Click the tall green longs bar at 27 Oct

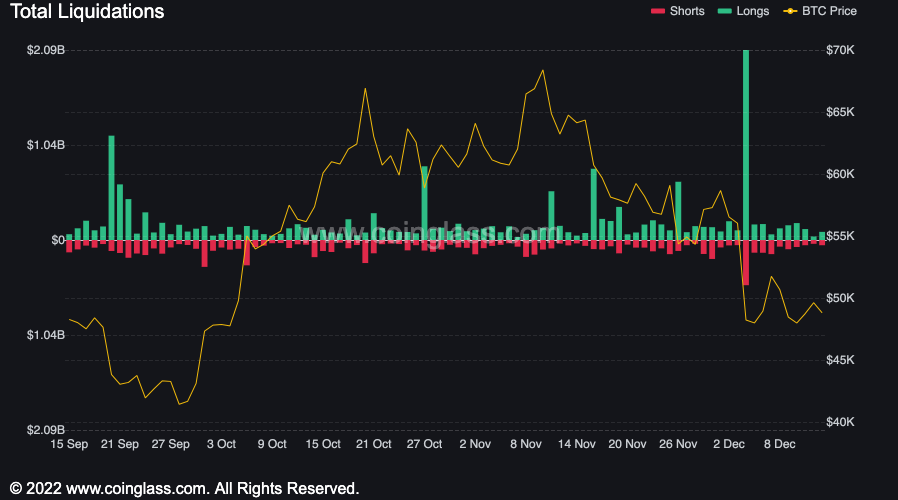(x=424, y=203)
